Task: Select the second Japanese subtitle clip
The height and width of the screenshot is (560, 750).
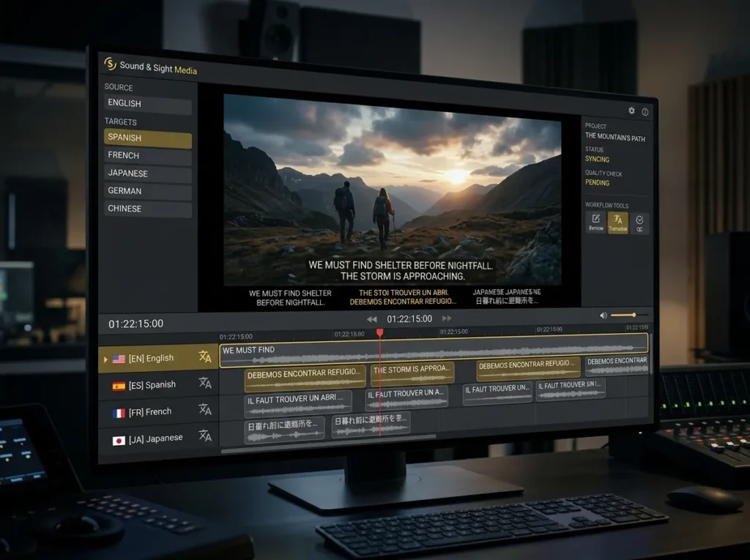Action: [371, 425]
